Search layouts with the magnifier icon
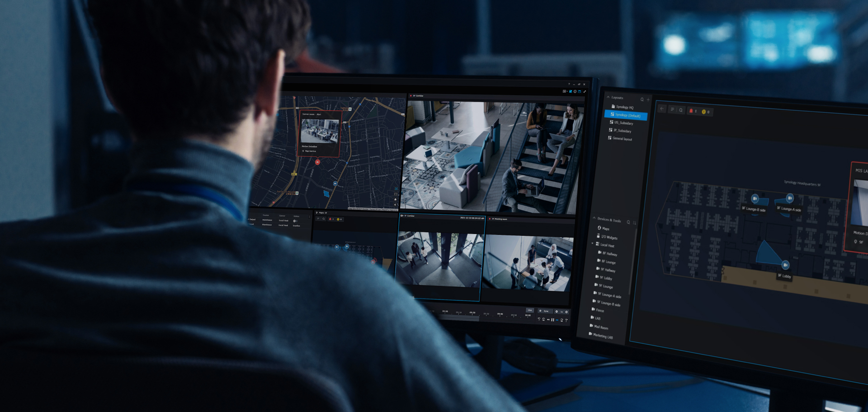 click(642, 99)
